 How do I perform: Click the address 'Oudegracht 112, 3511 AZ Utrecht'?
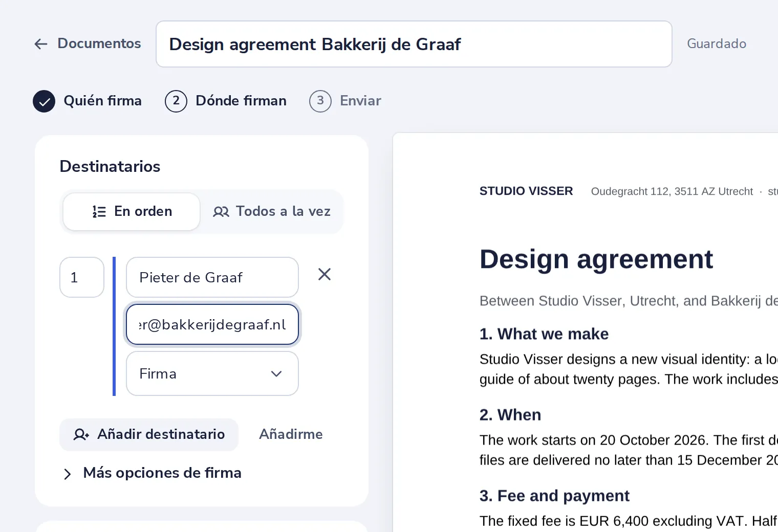pyautogui.click(x=672, y=191)
